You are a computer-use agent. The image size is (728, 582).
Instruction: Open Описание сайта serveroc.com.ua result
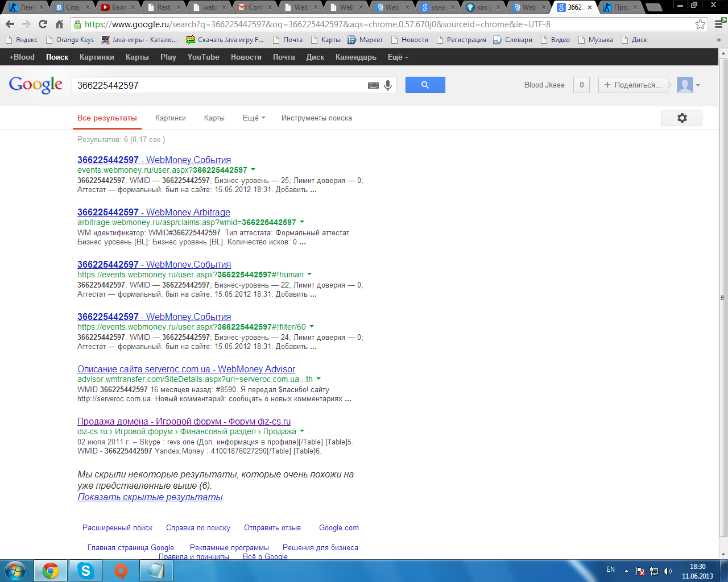[x=186, y=369]
